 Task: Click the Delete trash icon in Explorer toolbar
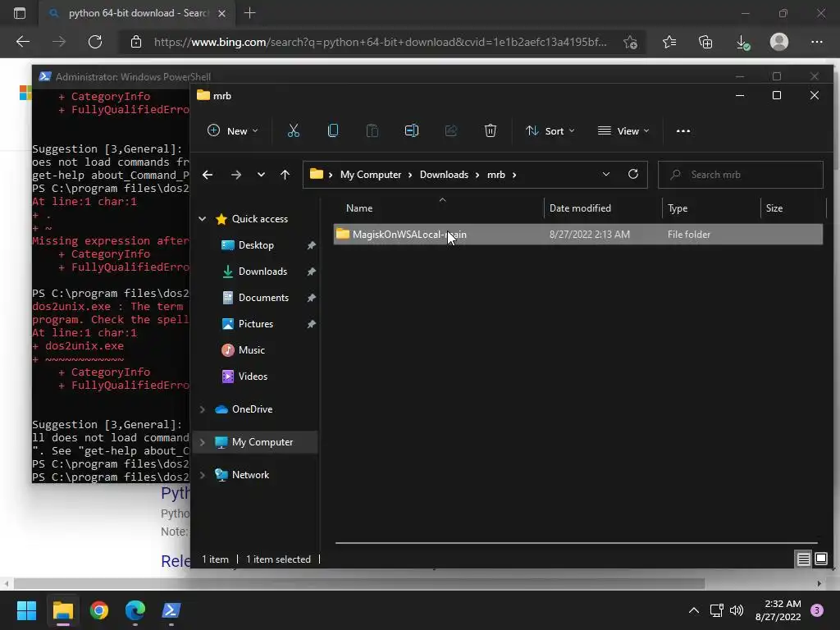[491, 130]
